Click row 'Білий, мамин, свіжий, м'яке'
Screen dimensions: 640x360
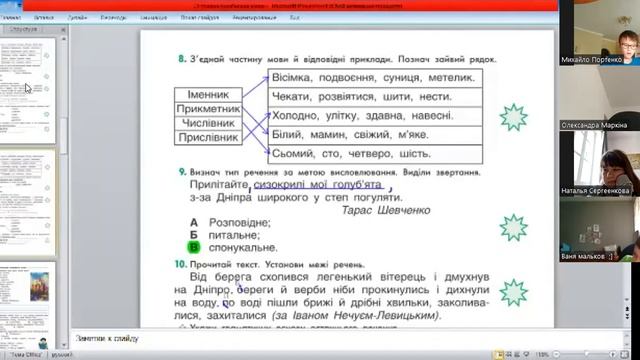pos(375,135)
